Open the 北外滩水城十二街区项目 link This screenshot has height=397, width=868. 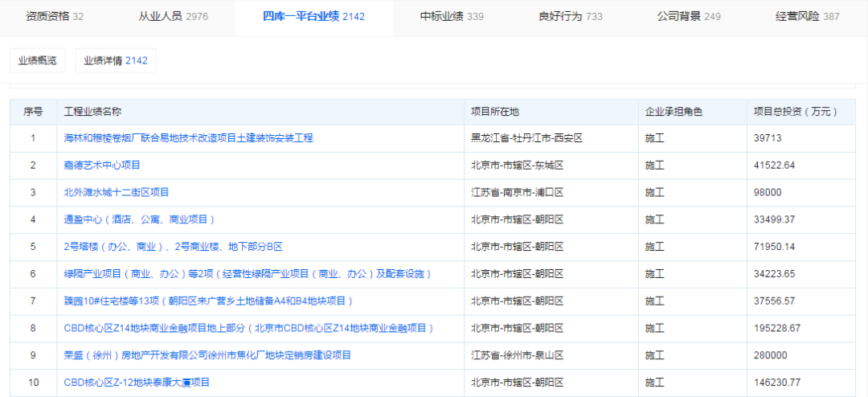click(x=117, y=193)
